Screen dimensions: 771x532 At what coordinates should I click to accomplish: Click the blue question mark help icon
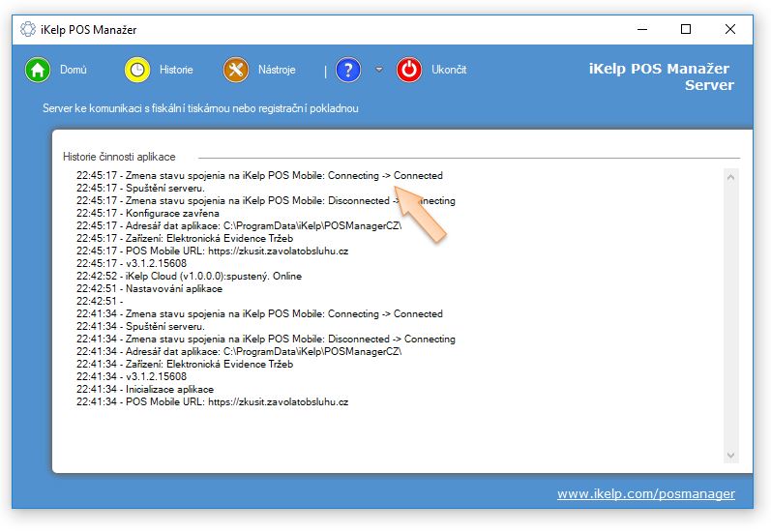point(348,70)
